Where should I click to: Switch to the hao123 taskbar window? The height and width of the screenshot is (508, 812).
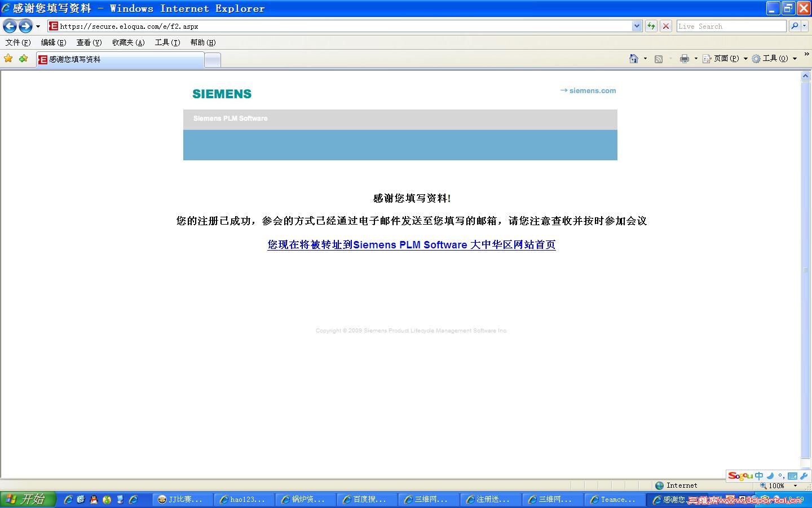[245, 500]
